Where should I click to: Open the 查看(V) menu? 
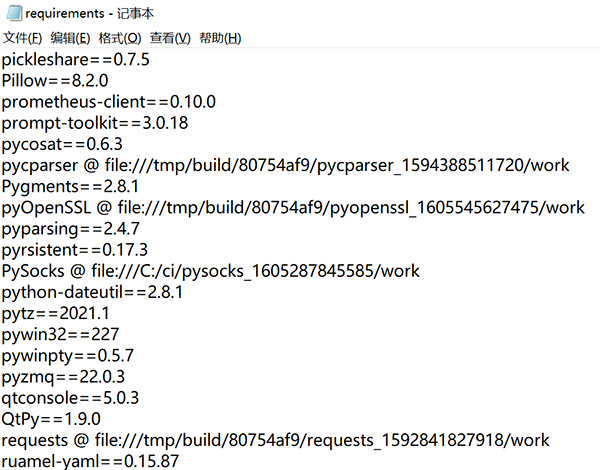170,39
